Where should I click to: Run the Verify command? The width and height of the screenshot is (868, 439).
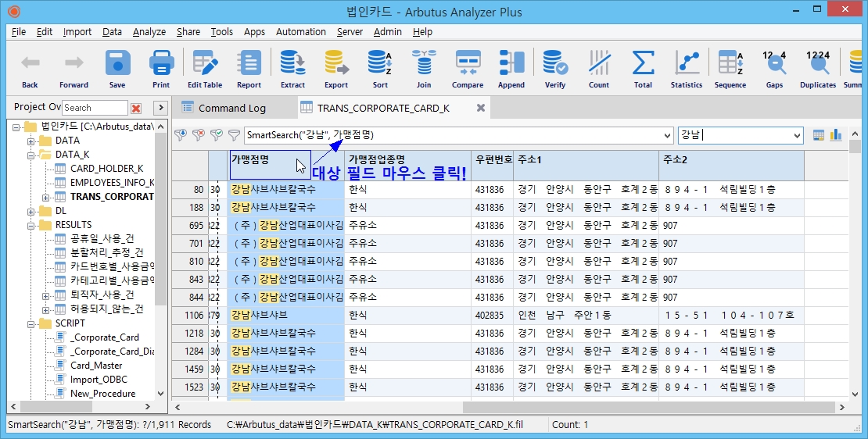click(554, 69)
